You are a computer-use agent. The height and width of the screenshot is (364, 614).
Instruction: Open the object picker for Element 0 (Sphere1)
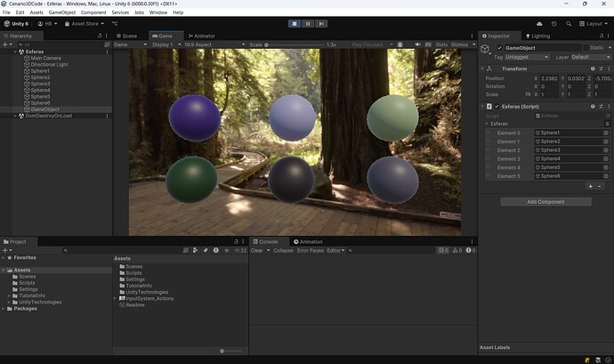pos(606,133)
